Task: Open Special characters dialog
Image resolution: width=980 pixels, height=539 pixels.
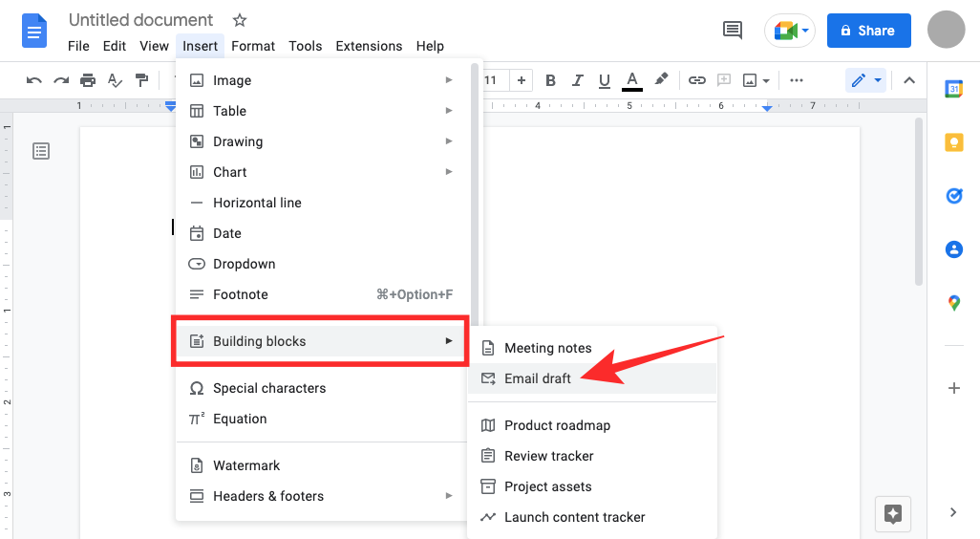Action: coord(321,388)
